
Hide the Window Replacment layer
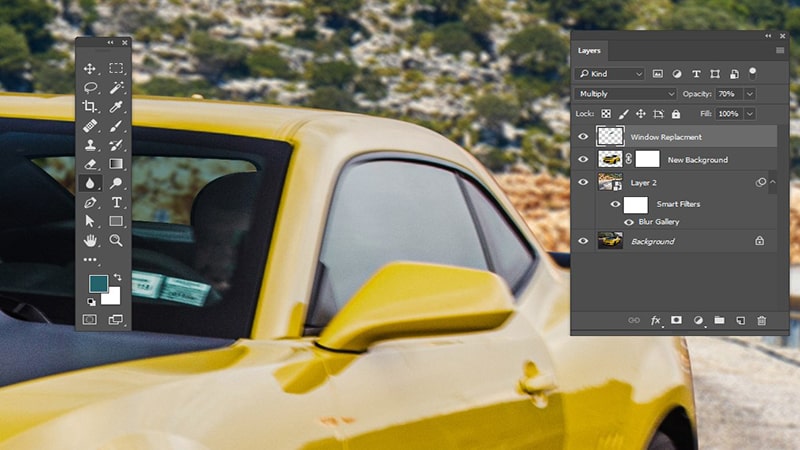coord(583,137)
